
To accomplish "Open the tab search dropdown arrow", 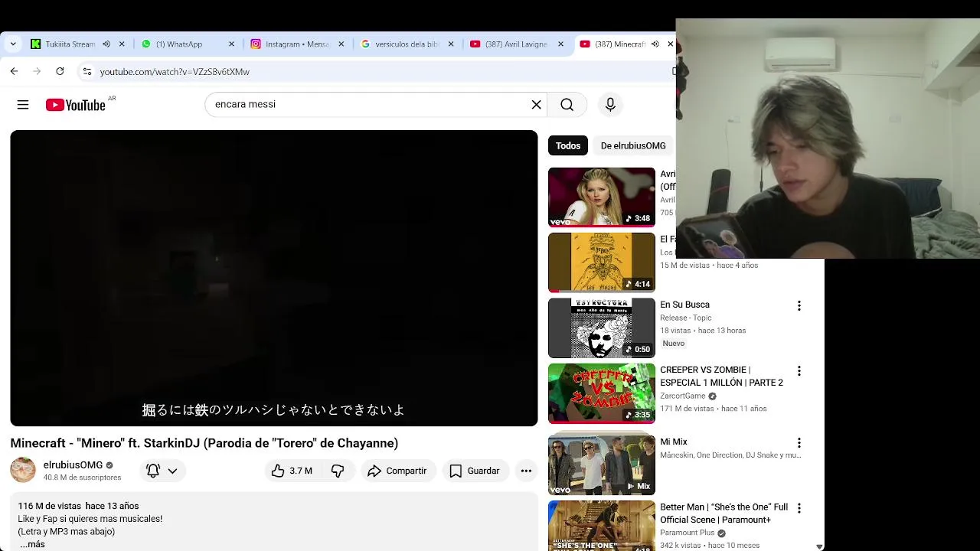I will pyautogui.click(x=13, y=44).
